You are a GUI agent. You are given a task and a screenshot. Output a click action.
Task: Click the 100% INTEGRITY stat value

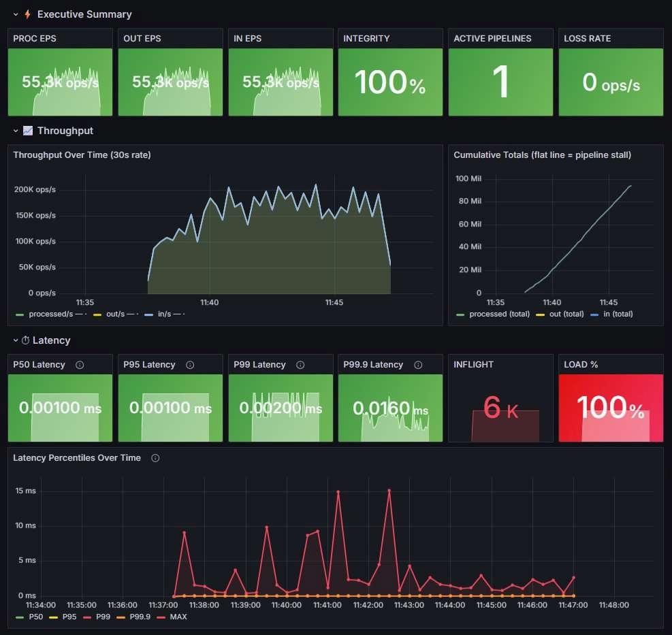pos(390,82)
